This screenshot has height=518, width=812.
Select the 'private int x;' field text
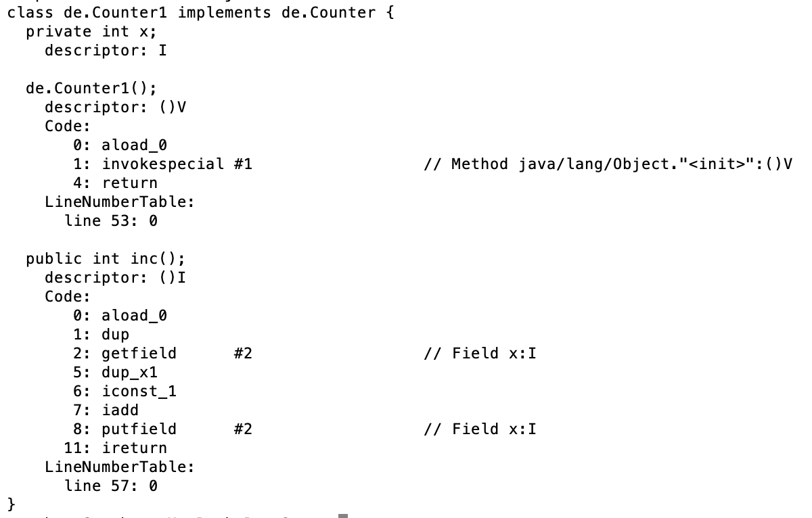(x=91, y=32)
